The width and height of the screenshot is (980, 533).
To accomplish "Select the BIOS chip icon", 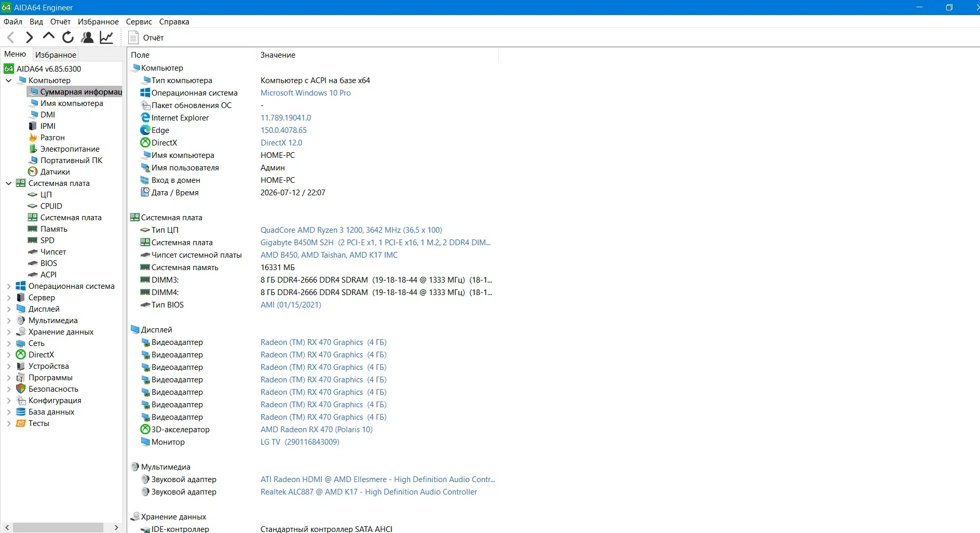I will [33, 263].
